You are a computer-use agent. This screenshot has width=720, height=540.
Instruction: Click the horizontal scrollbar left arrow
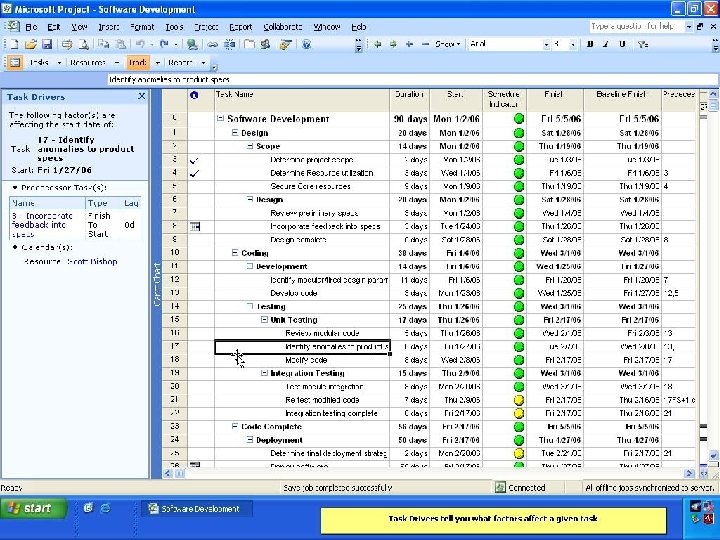pos(168,473)
